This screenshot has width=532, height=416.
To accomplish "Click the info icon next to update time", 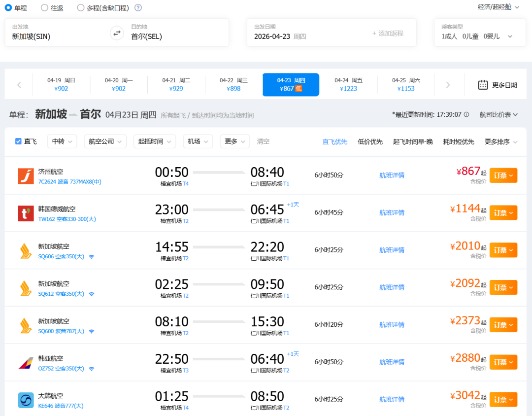I will pyautogui.click(x=466, y=114).
